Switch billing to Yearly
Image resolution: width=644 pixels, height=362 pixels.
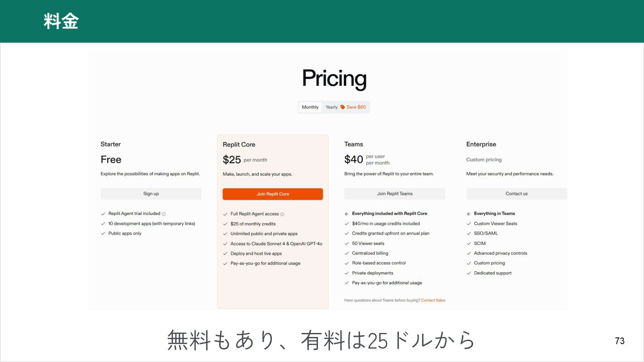click(x=331, y=107)
